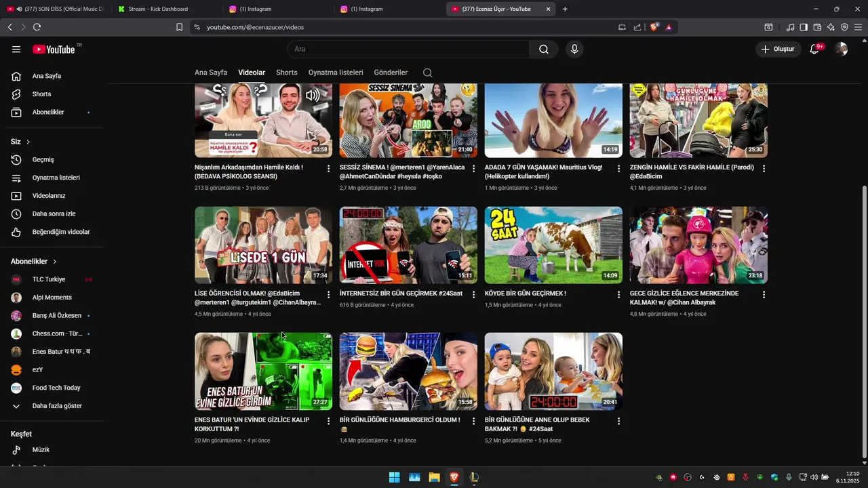This screenshot has height=488, width=868.
Task: Open the Oynatma listeleri channel tab
Action: point(336,73)
